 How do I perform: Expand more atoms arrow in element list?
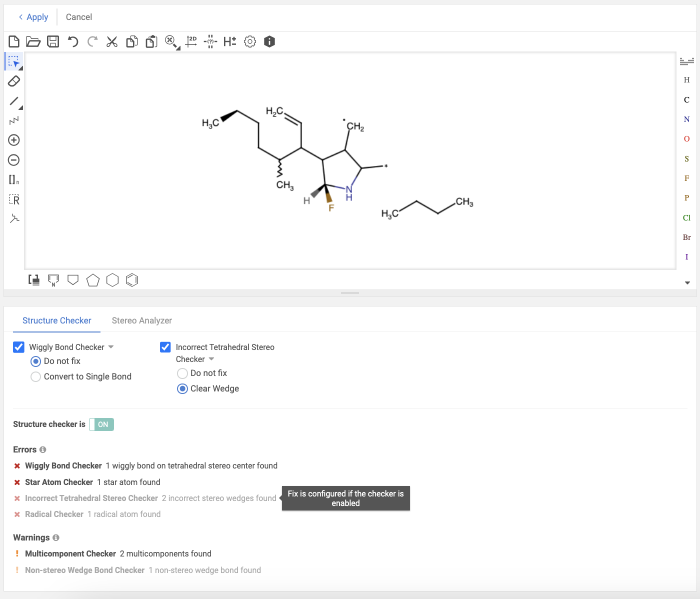[687, 283]
